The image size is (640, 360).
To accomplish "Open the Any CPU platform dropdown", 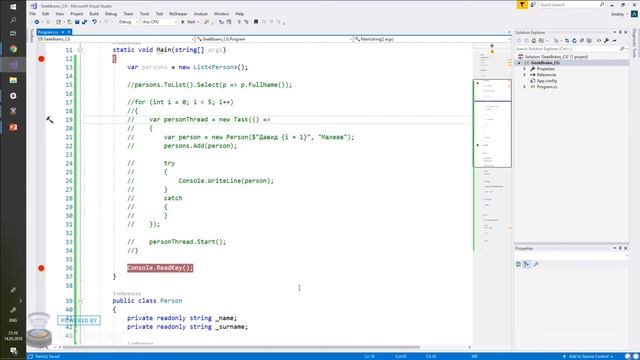I will click(x=159, y=22).
